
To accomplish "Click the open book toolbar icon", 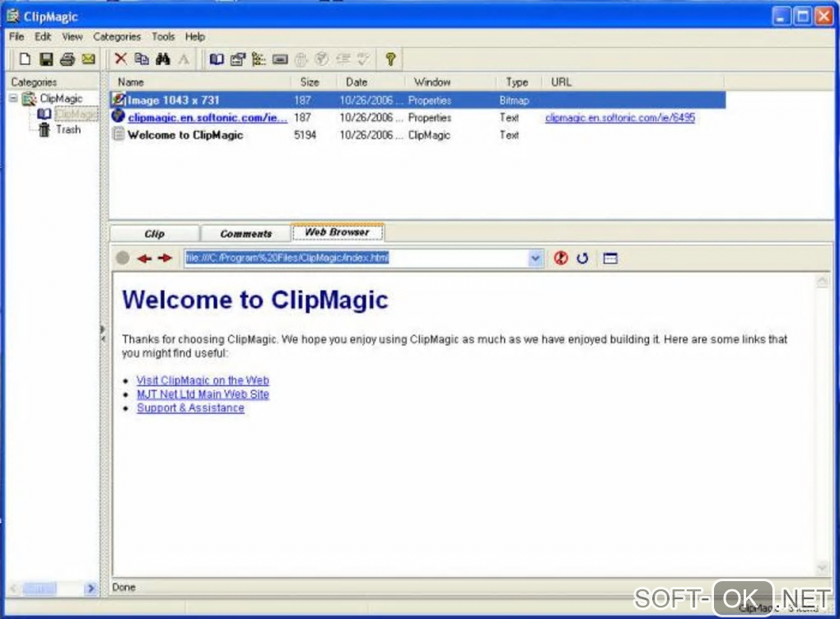I will [x=217, y=59].
